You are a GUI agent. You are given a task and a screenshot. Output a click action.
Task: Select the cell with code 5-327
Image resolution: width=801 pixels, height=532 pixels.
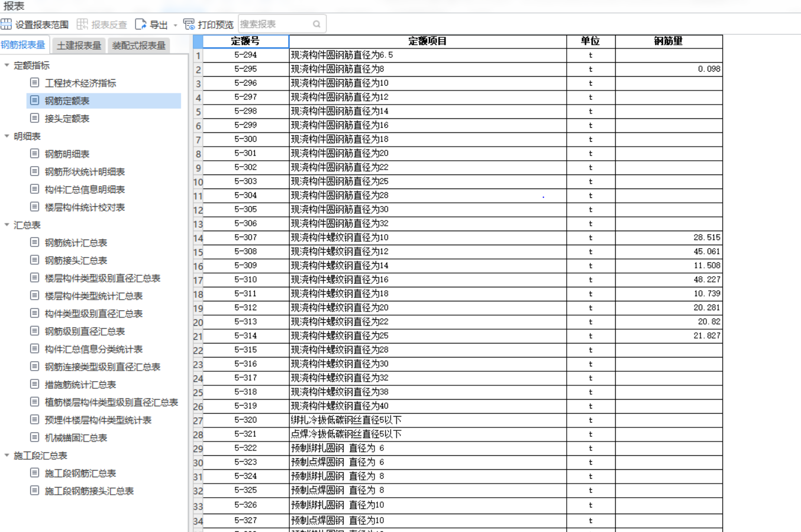click(246, 521)
